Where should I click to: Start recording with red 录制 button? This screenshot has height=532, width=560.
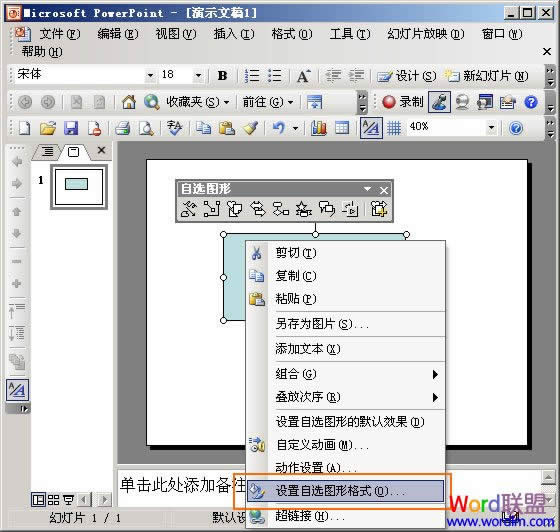(402, 102)
